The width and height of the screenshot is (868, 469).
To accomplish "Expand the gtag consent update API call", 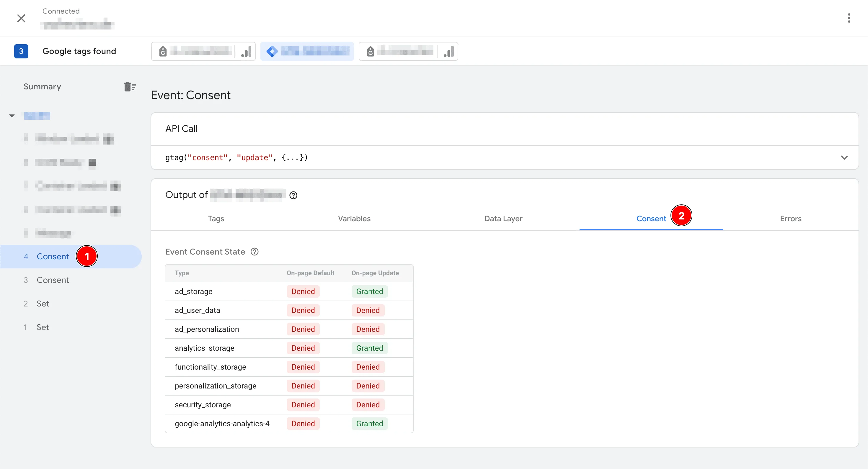I will tap(844, 158).
